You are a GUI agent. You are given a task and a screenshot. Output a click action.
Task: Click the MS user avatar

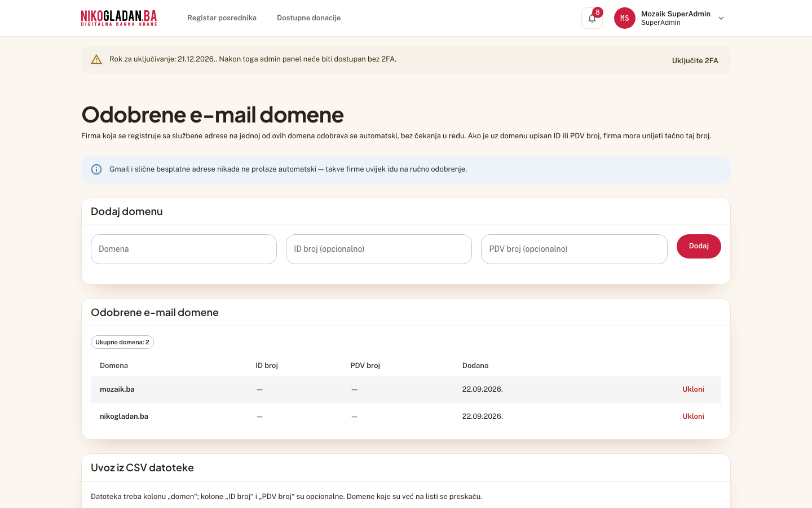624,18
